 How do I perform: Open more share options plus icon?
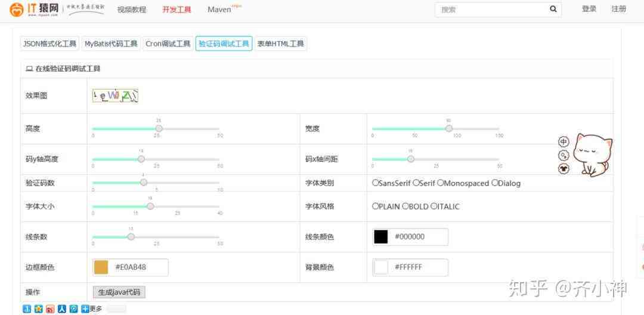[85, 308]
